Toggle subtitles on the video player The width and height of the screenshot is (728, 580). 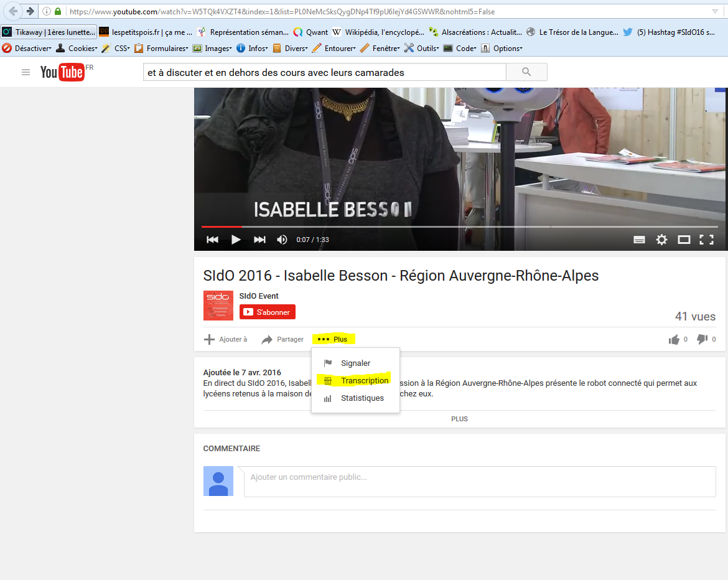click(639, 240)
